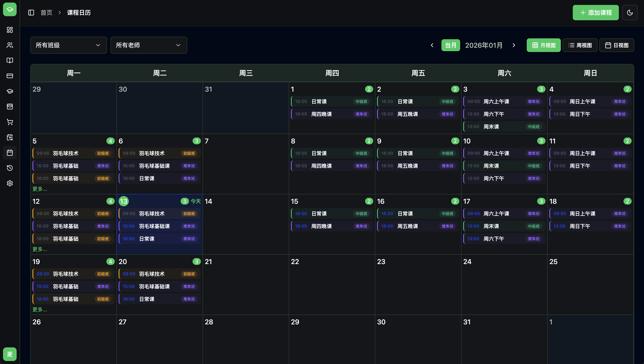Click the shopping cart sidebar icon
This screenshot has width=644, height=364.
point(10,122)
